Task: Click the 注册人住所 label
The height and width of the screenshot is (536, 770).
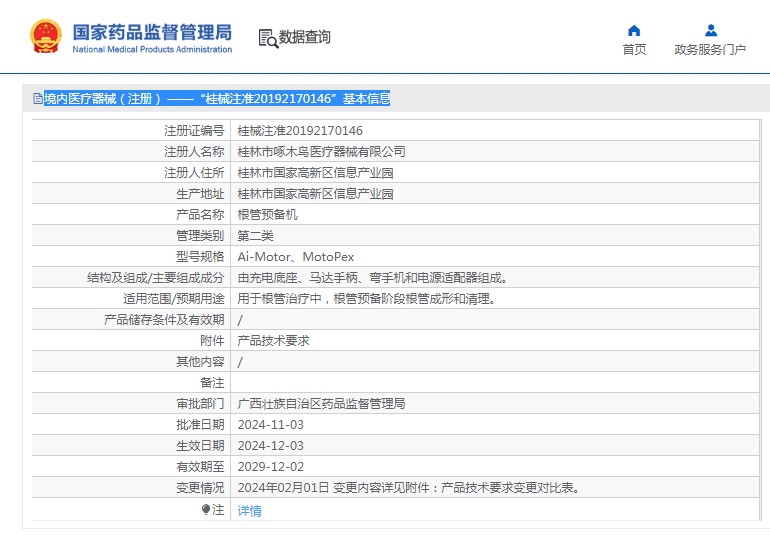Action: pos(194,173)
